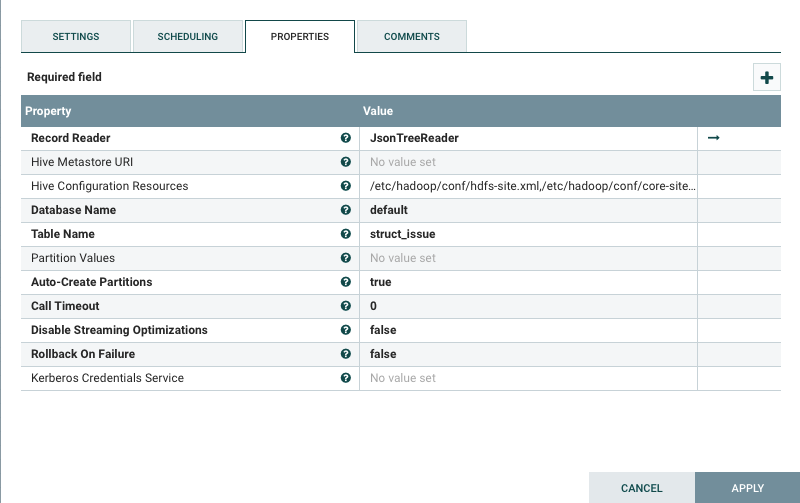Show help for Disable Streaming Optimizations
The height and width of the screenshot is (503, 800).
coord(345,330)
